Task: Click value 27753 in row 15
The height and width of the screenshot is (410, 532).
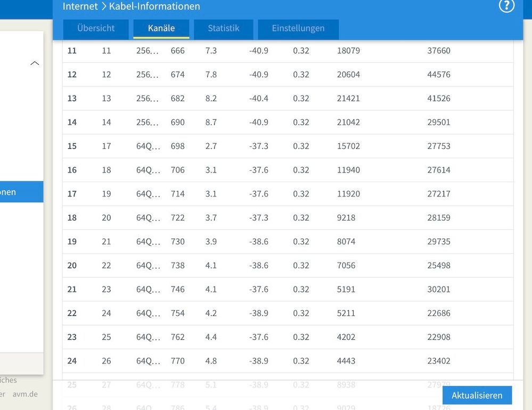Action: pyautogui.click(x=439, y=146)
